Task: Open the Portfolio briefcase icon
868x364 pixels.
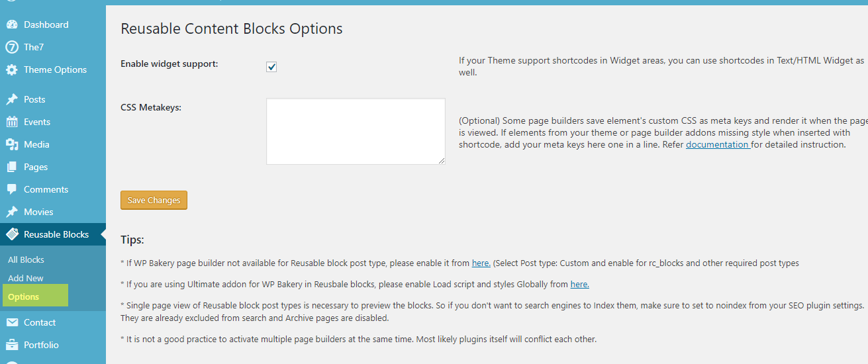Action: [x=11, y=345]
